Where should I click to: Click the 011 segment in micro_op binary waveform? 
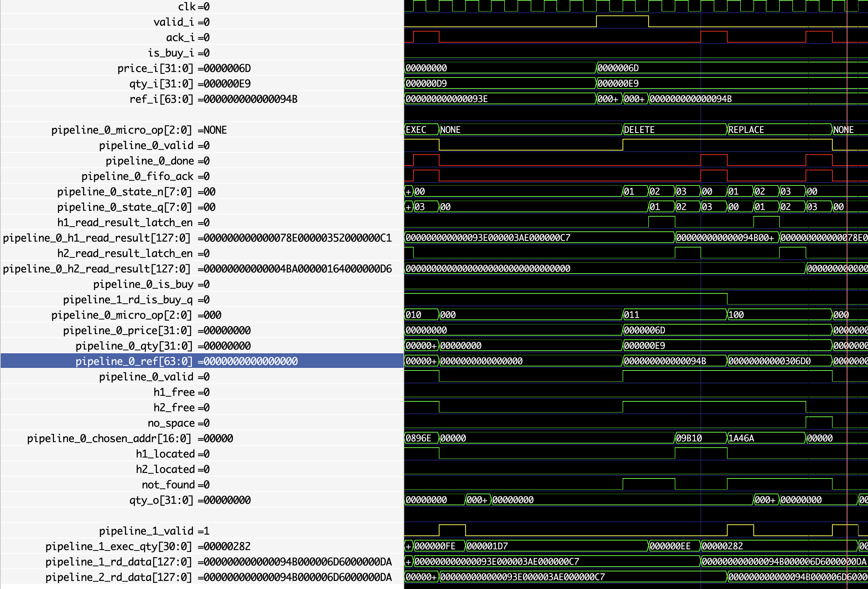[x=675, y=315]
